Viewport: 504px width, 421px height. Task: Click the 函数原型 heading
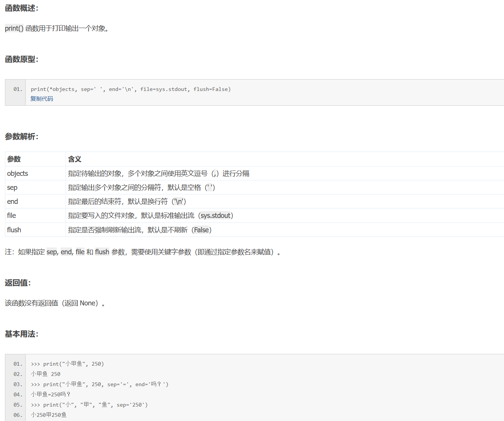pos(22,59)
